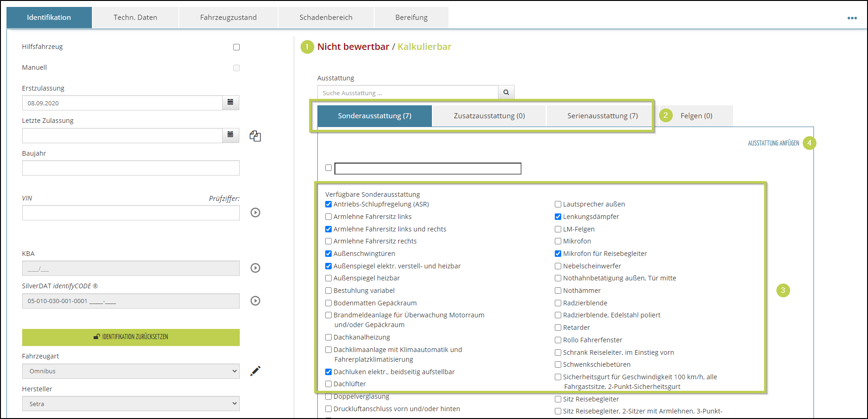This screenshot has height=419, width=868.
Task: Click the arrow beside SilverDAT identifyCODE field
Action: pyautogui.click(x=255, y=301)
